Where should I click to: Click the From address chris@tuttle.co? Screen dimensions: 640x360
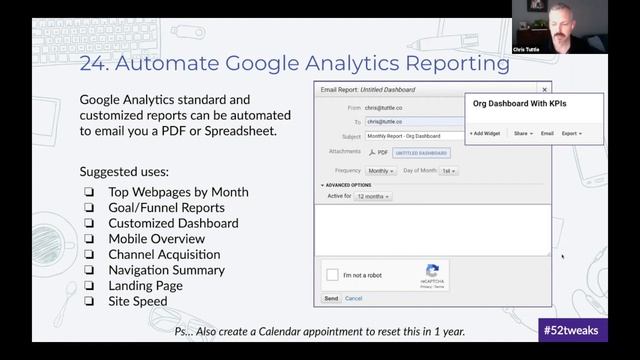point(383,108)
